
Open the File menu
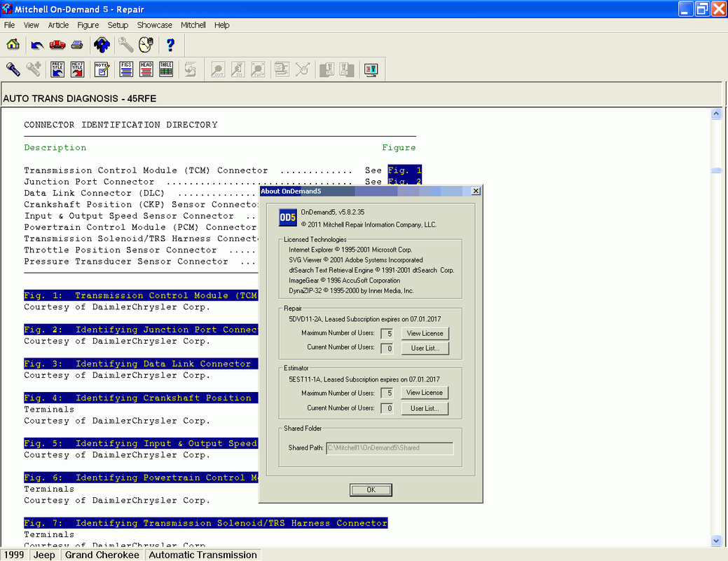pos(9,25)
